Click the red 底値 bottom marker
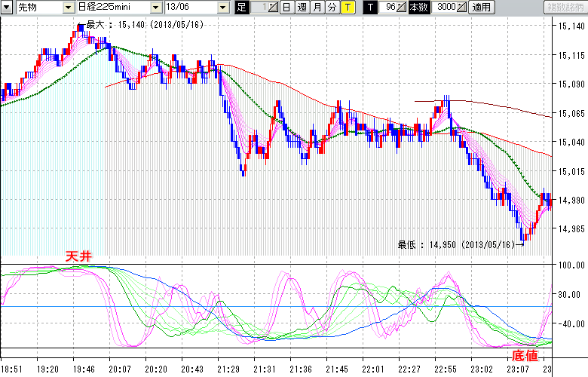Screen dimensions: 588x377 point(525,354)
